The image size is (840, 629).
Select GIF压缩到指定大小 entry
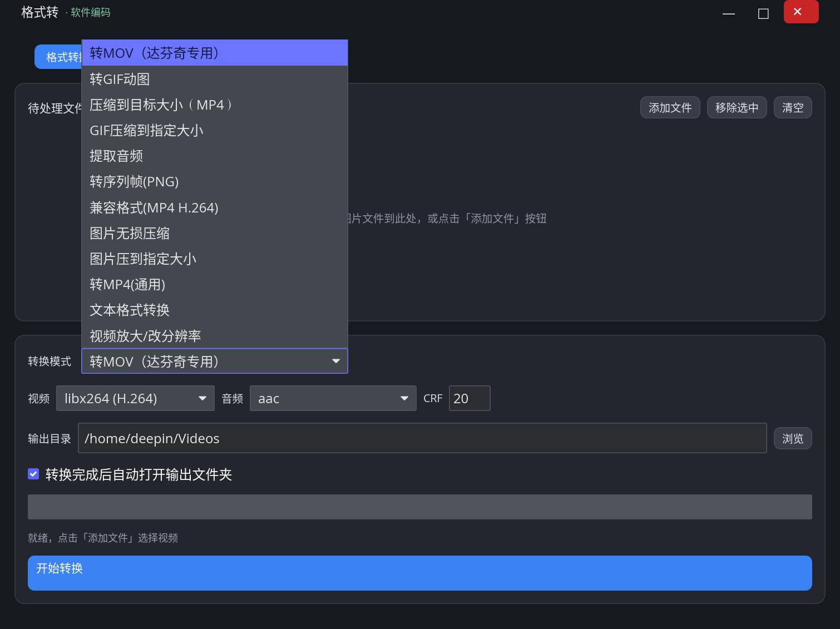[x=215, y=130]
